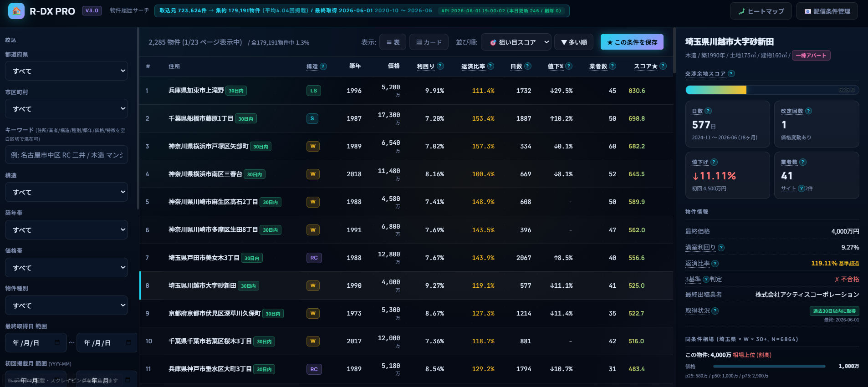Select row 兵庫県神戸市垂水区大町3丁目
868x387 pixels.
[x=406, y=369]
